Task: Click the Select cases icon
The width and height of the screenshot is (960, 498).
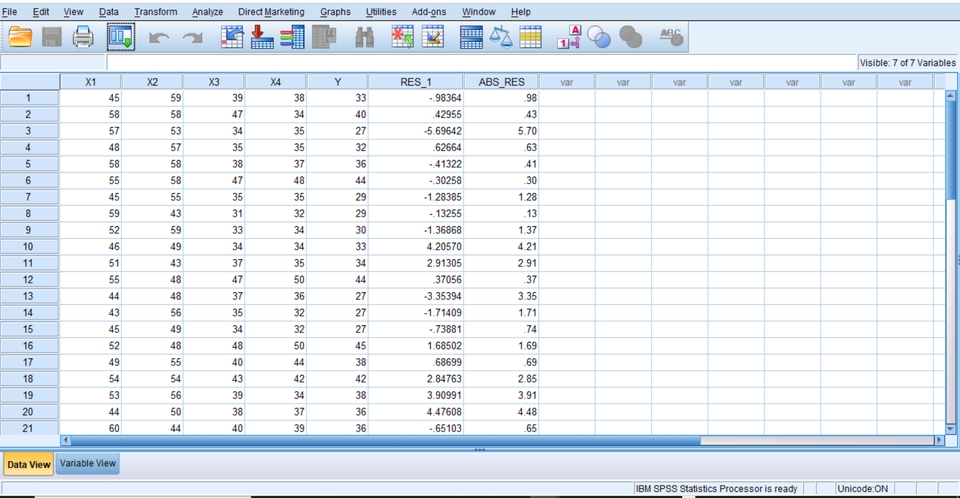Action: coord(530,37)
